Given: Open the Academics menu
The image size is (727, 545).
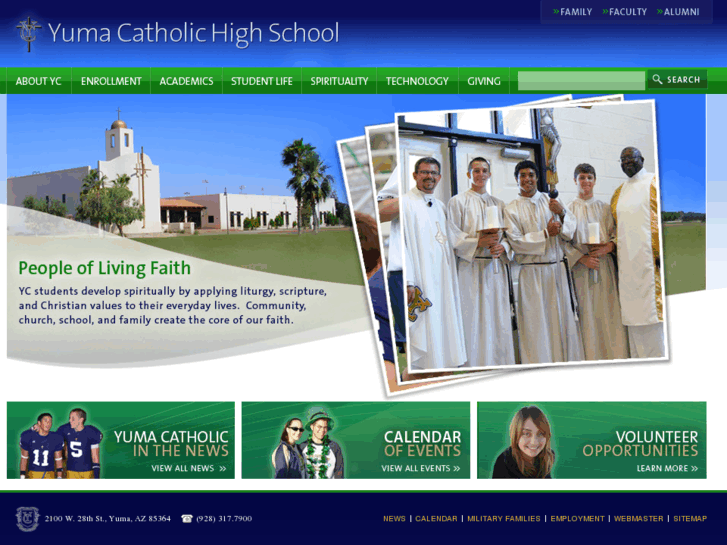Looking at the screenshot, I should (x=186, y=81).
